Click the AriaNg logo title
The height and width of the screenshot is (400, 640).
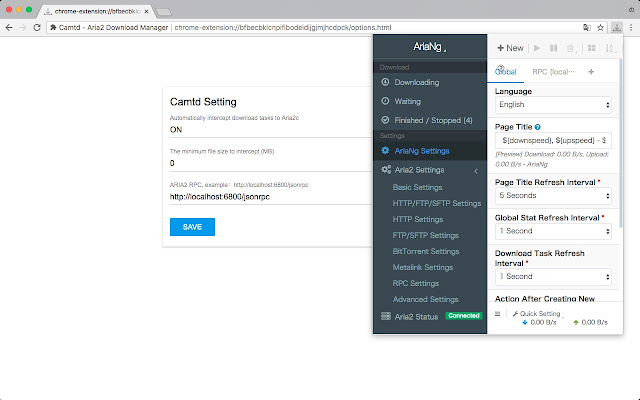[430, 47]
